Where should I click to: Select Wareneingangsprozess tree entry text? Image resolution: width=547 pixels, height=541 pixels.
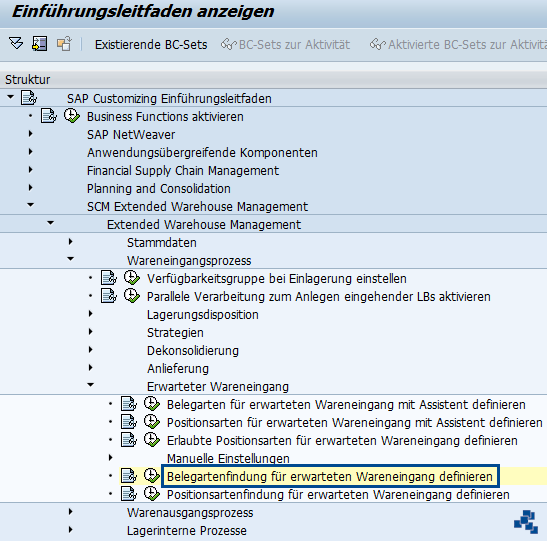tap(189, 261)
